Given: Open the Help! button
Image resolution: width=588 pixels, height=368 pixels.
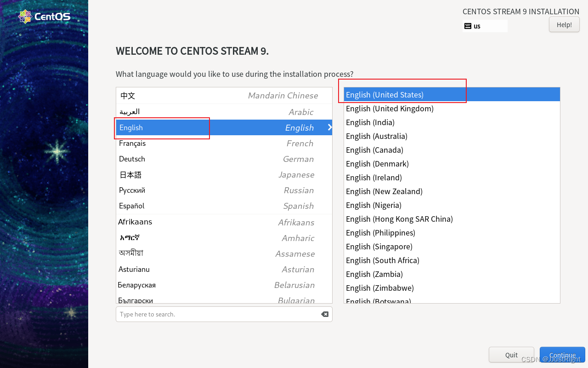Looking at the screenshot, I should 564,25.
